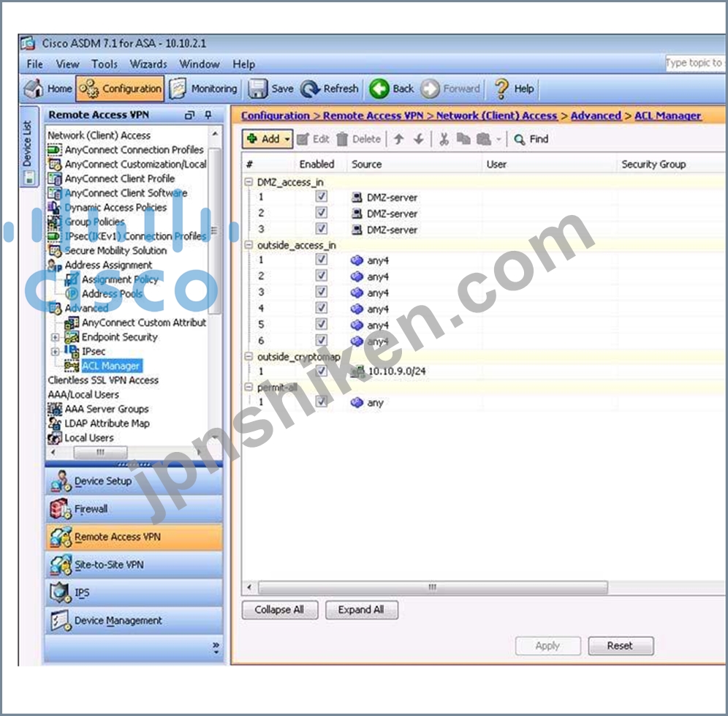Move rule down with down arrow icon
The image size is (728, 716).
tap(419, 139)
